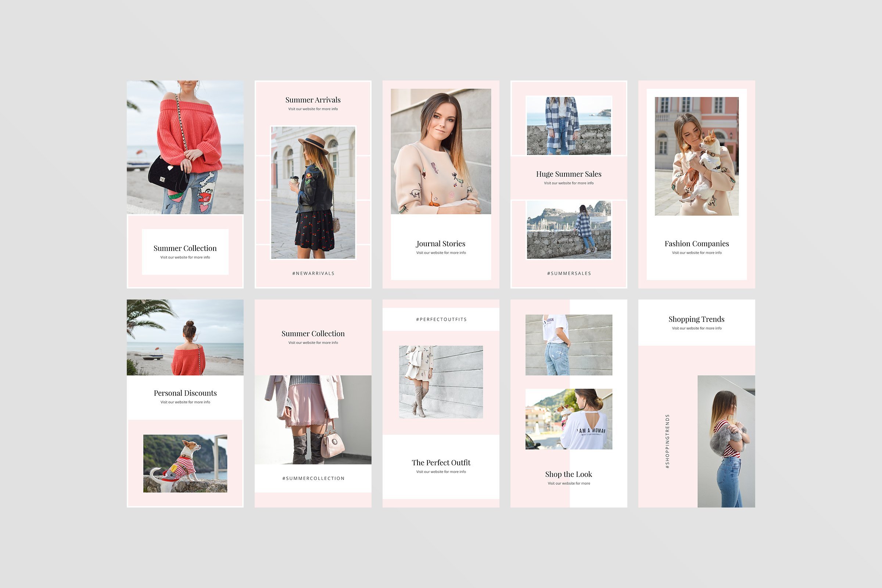Click the '#SUMMERSALES' hashtag
Image resolution: width=882 pixels, height=588 pixels.
569,273
